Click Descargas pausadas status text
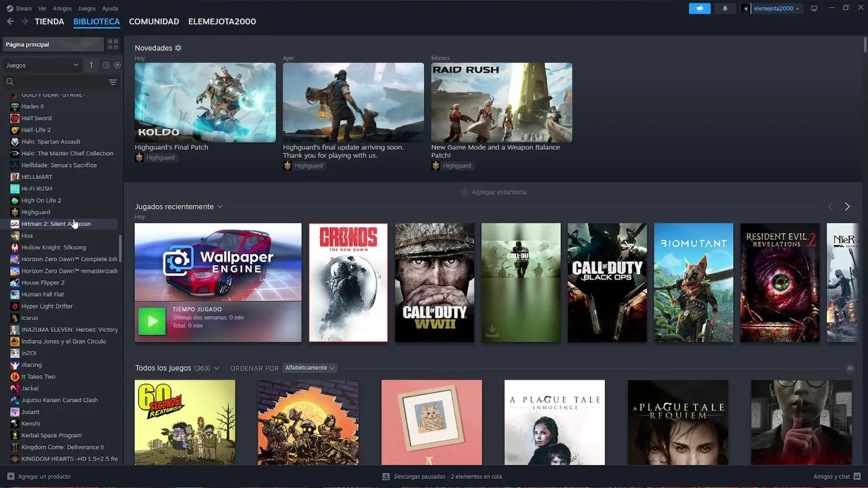Image resolution: width=868 pixels, height=488 pixels. coord(448,476)
